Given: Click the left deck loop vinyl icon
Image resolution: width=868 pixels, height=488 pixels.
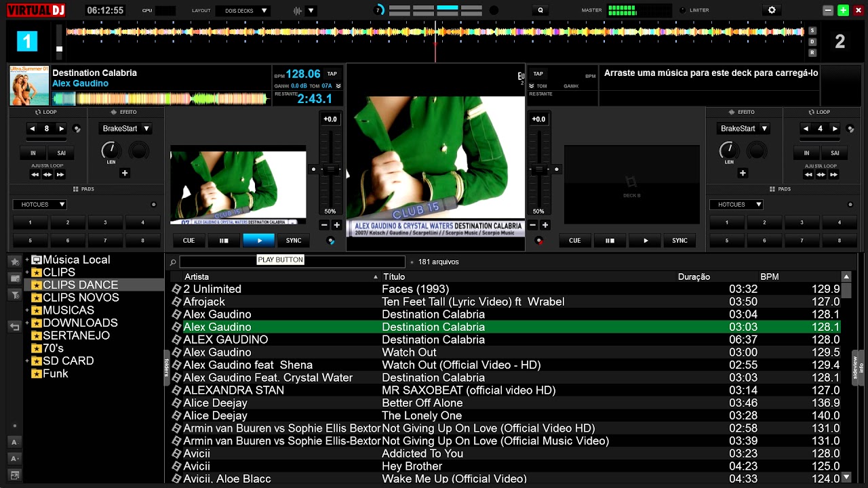Looking at the screenshot, I should pyautogui.click(x=77, y=129).
